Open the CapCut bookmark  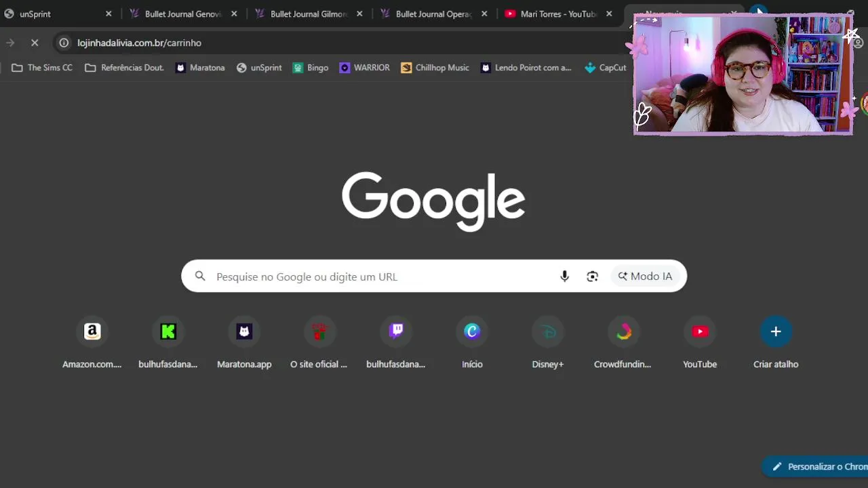(x=605, y=68)
